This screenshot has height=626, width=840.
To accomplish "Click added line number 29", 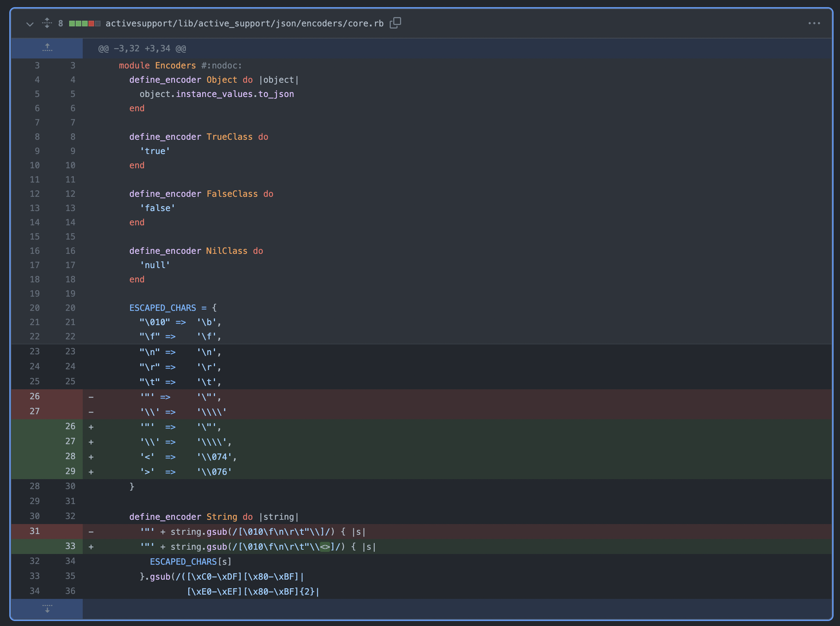I will pos(70,471).
